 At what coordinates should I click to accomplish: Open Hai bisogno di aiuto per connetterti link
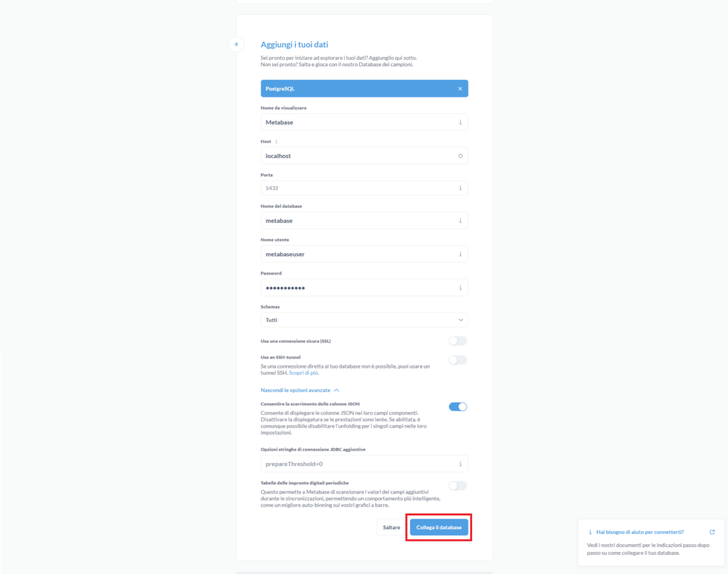point(640,532)
